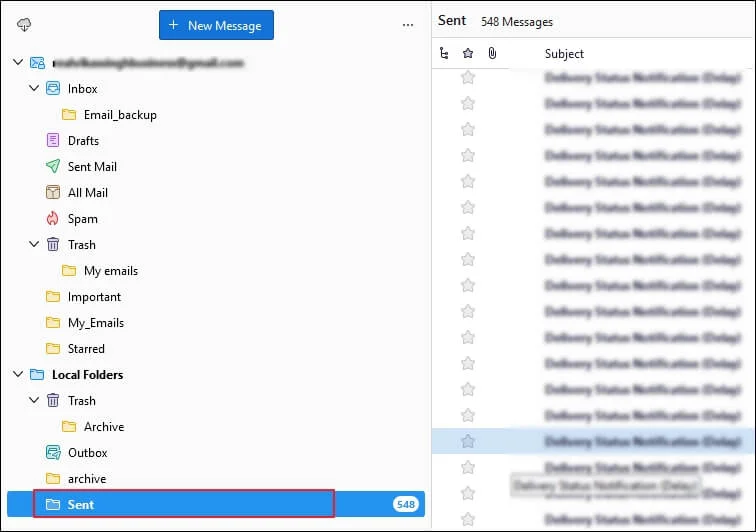Click the Gmail account mail icon
The image size is (756, 532).
coord(37,63)
